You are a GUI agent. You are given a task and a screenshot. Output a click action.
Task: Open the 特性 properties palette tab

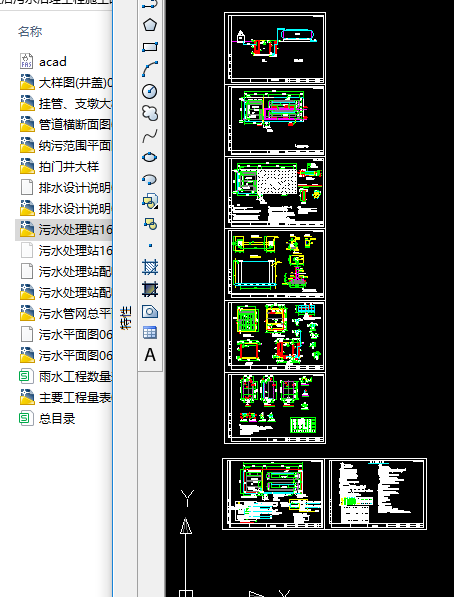point(126,317)
